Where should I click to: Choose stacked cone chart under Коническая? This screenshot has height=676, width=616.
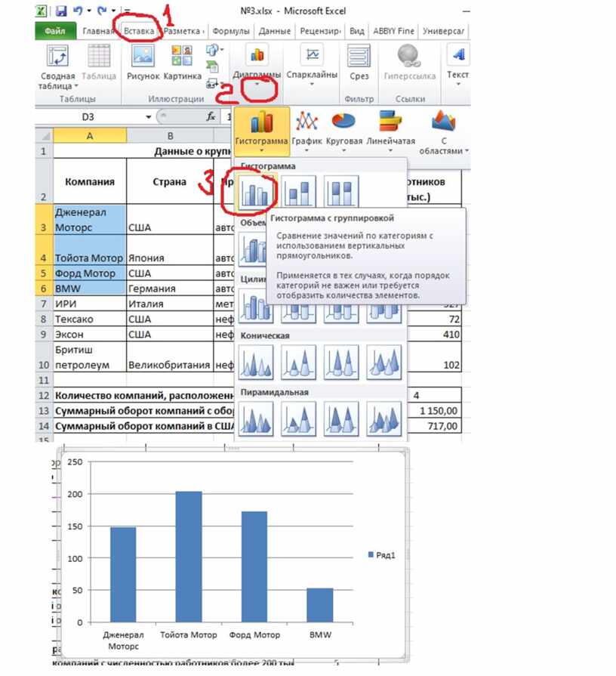[298, 362]
